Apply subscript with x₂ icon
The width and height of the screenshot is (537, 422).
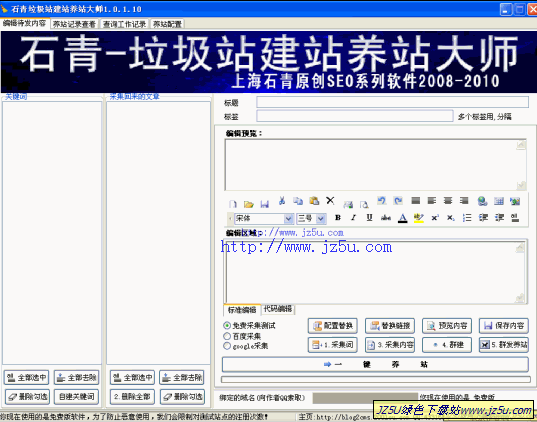pyautogui.click(x=451, y=218)
